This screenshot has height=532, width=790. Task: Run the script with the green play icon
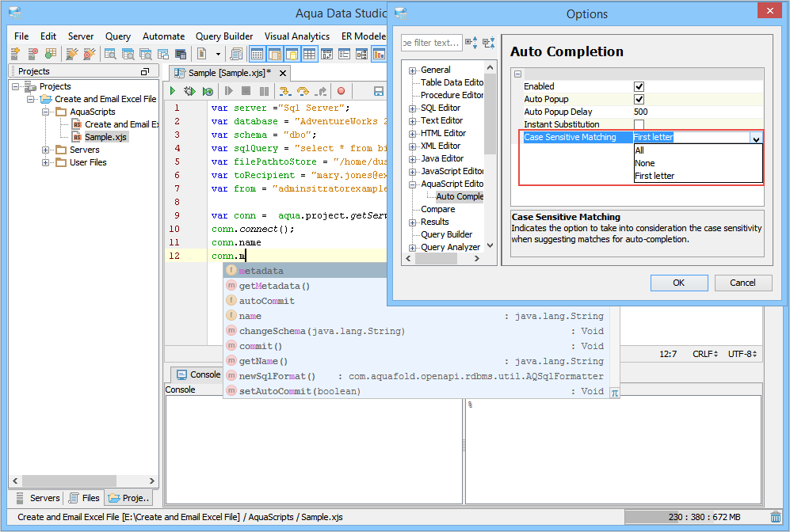click(x=173, y=91)
